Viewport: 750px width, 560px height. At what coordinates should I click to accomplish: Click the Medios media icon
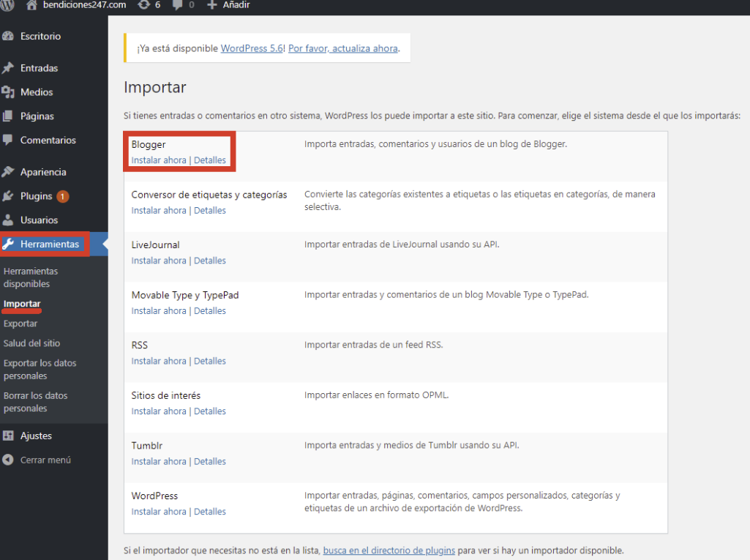click(7, 92)
